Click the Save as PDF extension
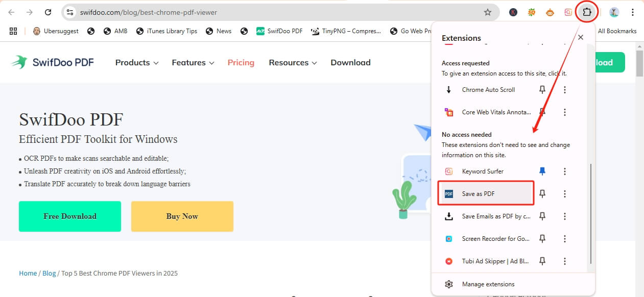644x297 pixels. click(486, 194)
